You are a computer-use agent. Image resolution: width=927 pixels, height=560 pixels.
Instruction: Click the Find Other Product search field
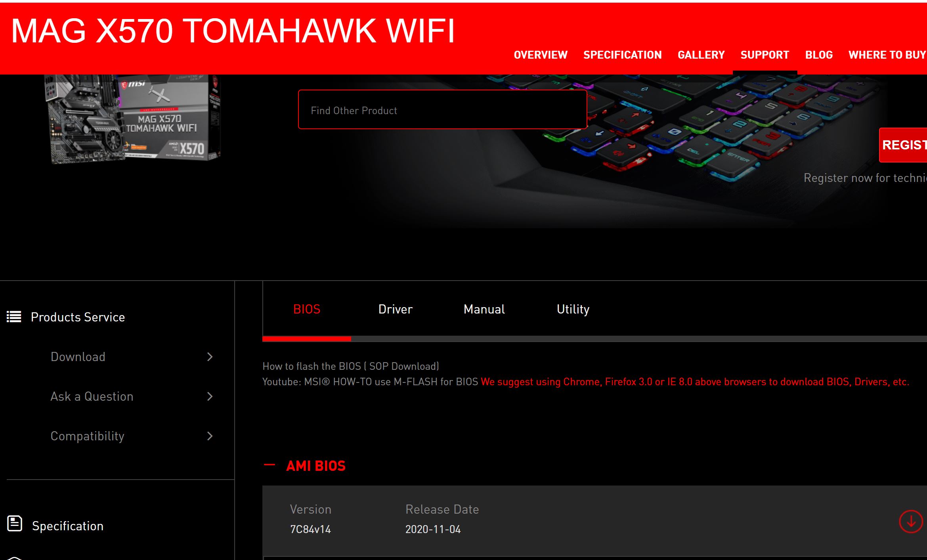[442, 109]
